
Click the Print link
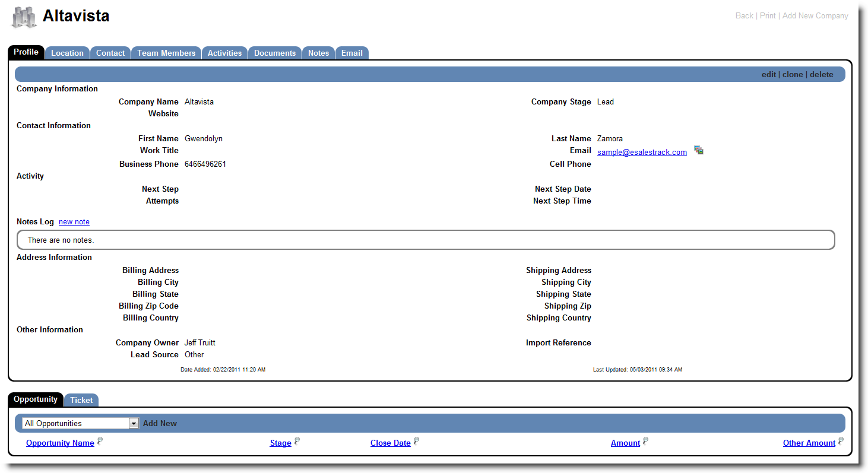pyautogui.click(x=768, y=15)
